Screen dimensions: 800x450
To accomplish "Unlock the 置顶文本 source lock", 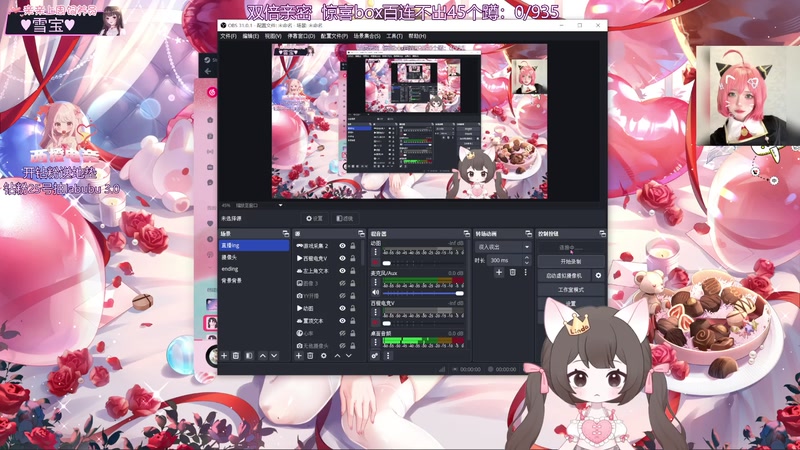I will coord(353,321).
